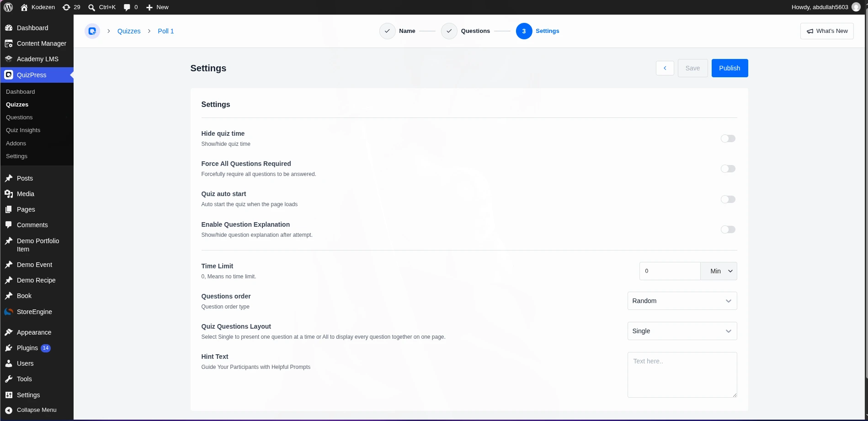This screenshot has height=421, width=868.
Task: Open user avatar icon beside Howdy
Action: coord(856,7)
